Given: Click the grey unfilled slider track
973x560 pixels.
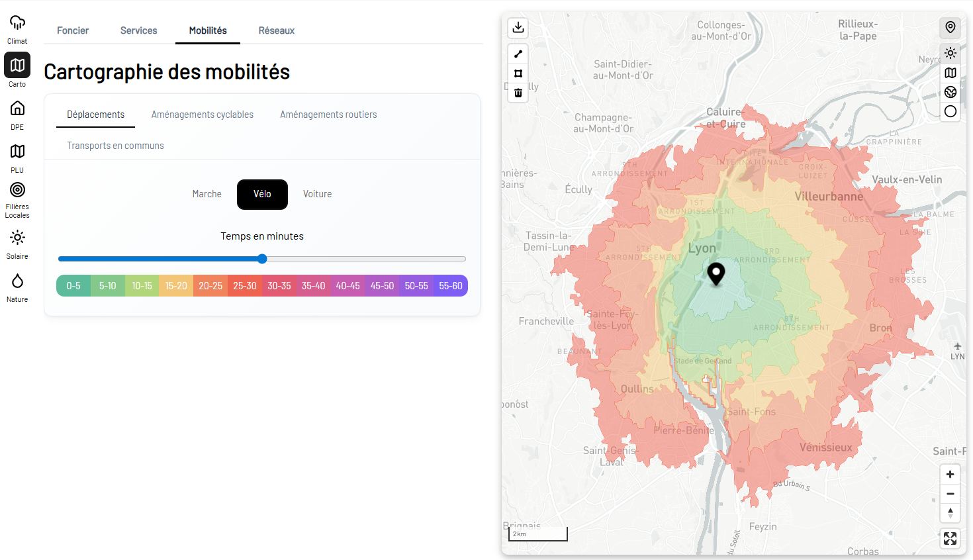Looking at the screenshot, I should coord(367,259).
